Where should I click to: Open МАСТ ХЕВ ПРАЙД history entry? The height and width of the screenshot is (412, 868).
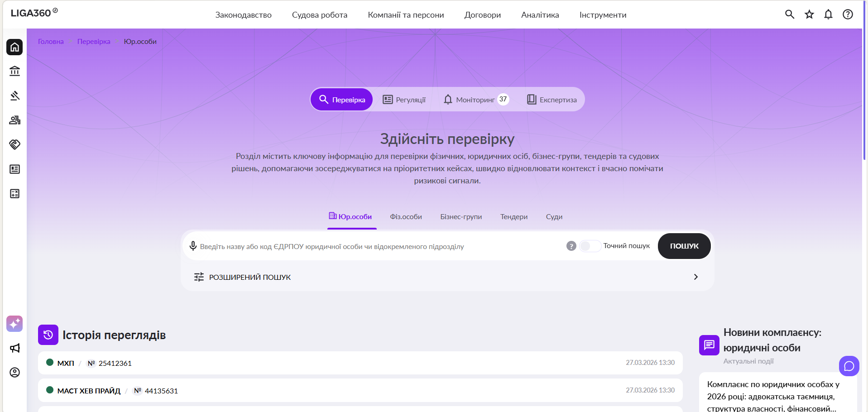coord(360,390)
